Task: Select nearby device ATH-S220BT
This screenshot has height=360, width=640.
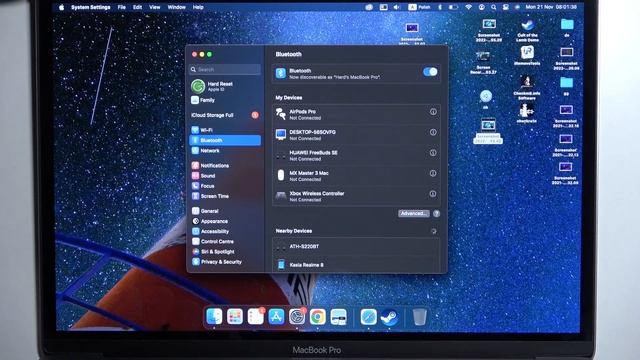Action: click(356, 247)
